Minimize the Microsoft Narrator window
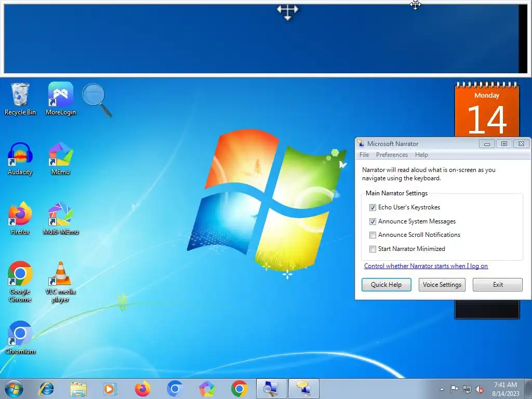 tap(487, 144)
